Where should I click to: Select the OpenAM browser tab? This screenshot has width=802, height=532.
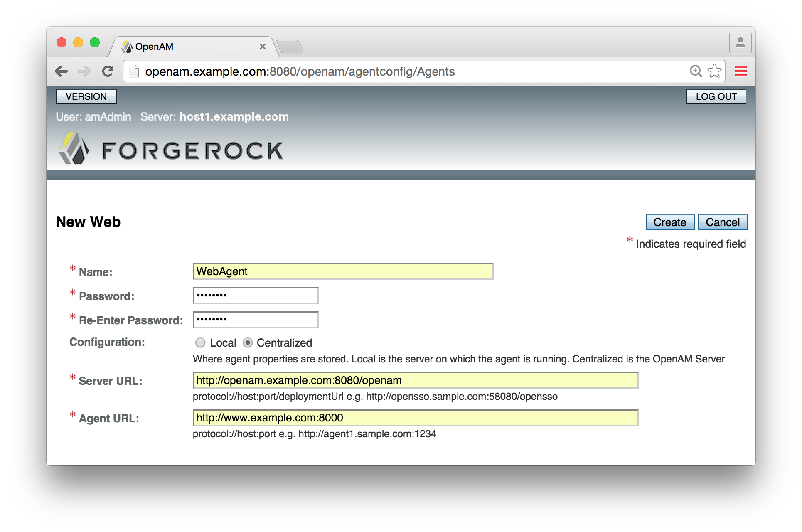193,47
